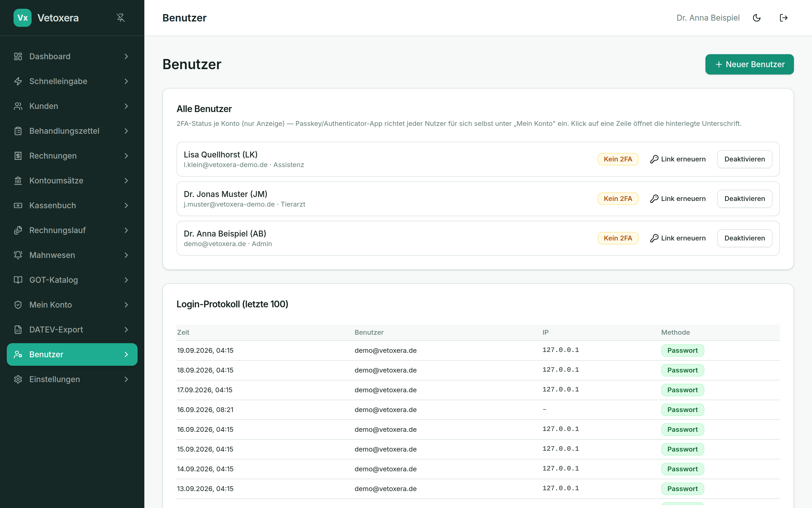Click the key icon in Dr. Anna Beispiel row

[x=654, y=238]
